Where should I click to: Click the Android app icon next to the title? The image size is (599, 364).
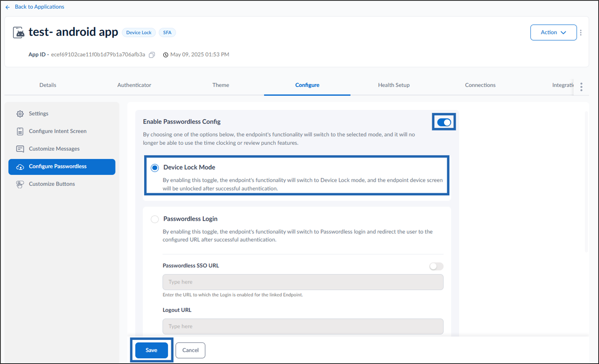point(19,33)
